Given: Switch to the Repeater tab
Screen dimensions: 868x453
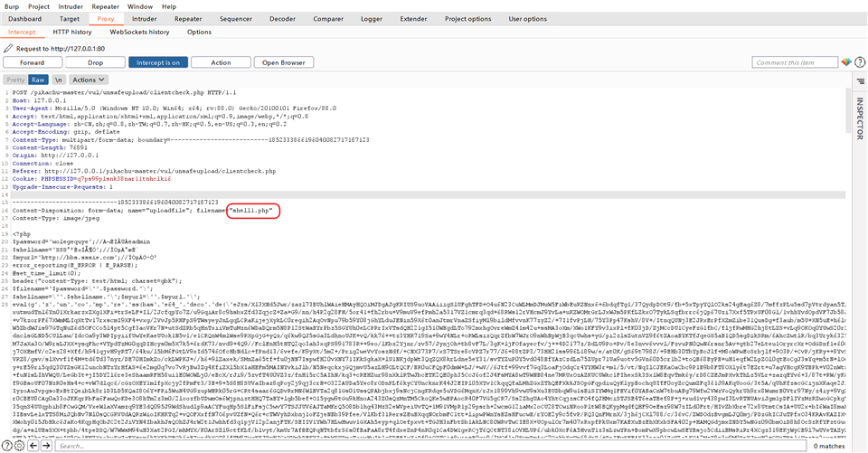Looking at the screenshot, I should 188,19.
